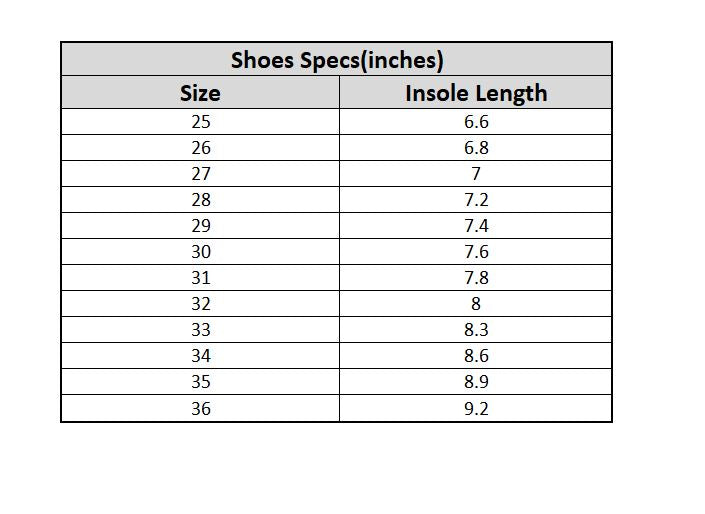Click the "Shoes Specs(inches)" table title

(x=336, y=60)
